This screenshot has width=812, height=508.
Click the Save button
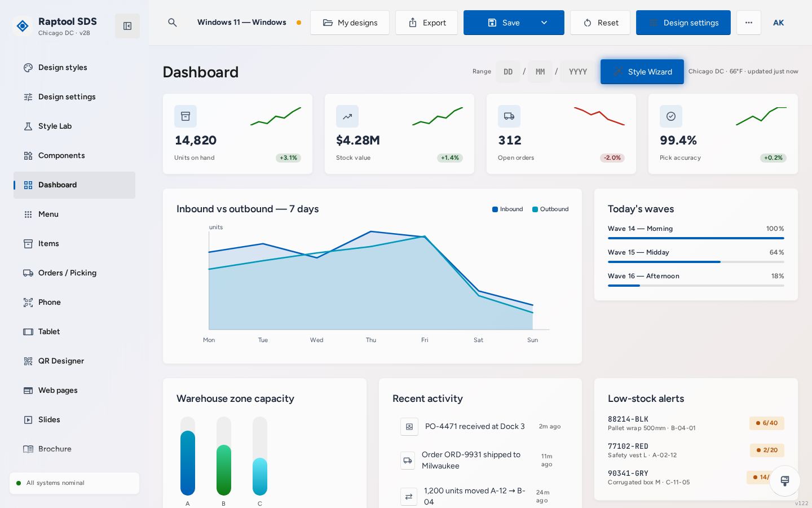pyautogui.click(x=504, y=23)
